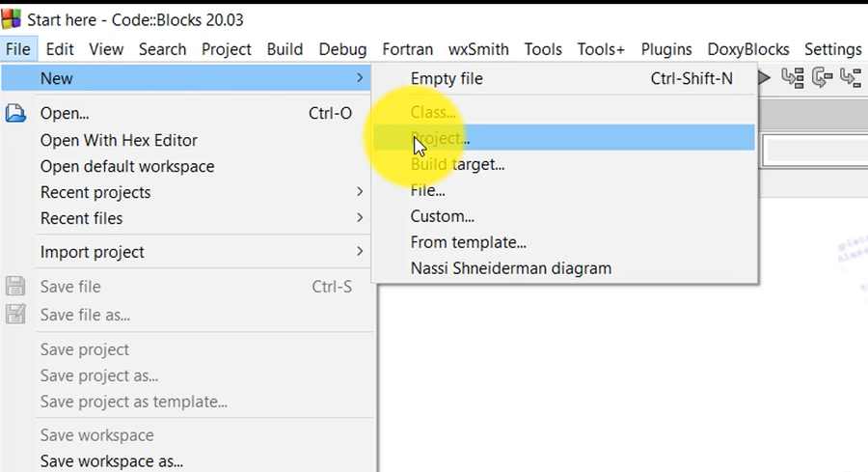Expand Import project arrow
Screen dimensions: 868x472
[x=360, y=252]
